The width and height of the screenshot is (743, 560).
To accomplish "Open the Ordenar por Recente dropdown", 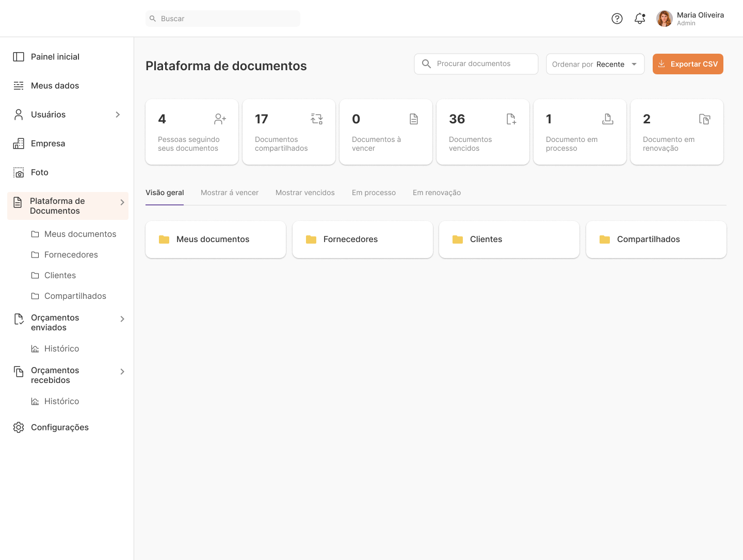I will pyautogui.click(x=595, y=64).
